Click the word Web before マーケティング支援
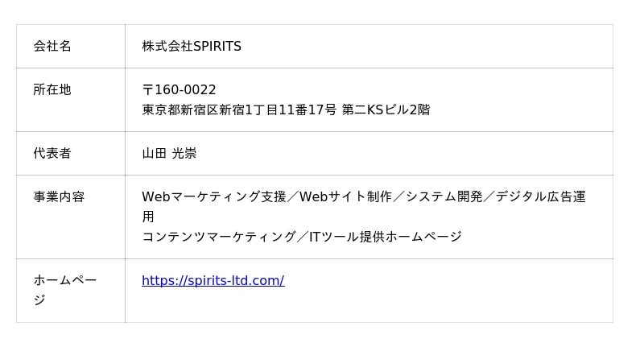 click(x=155, y=196)
